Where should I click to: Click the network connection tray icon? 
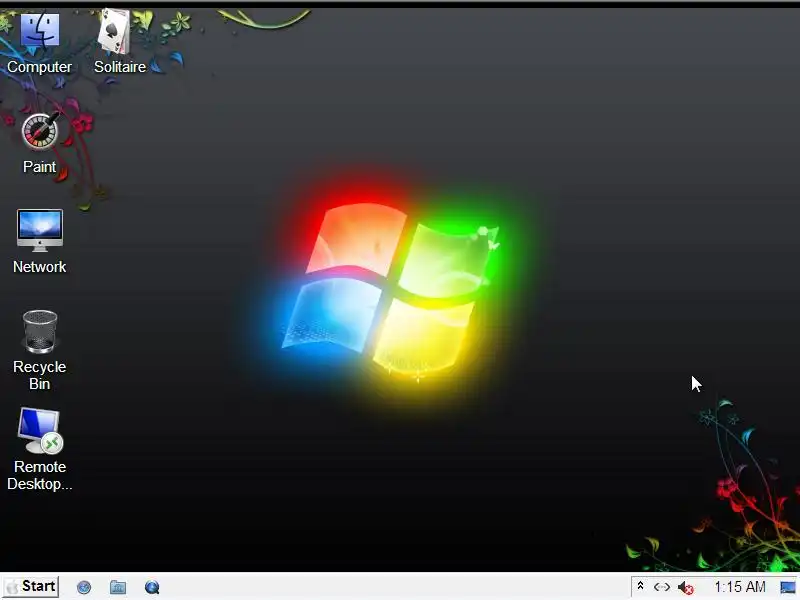[x=662, y=587]
